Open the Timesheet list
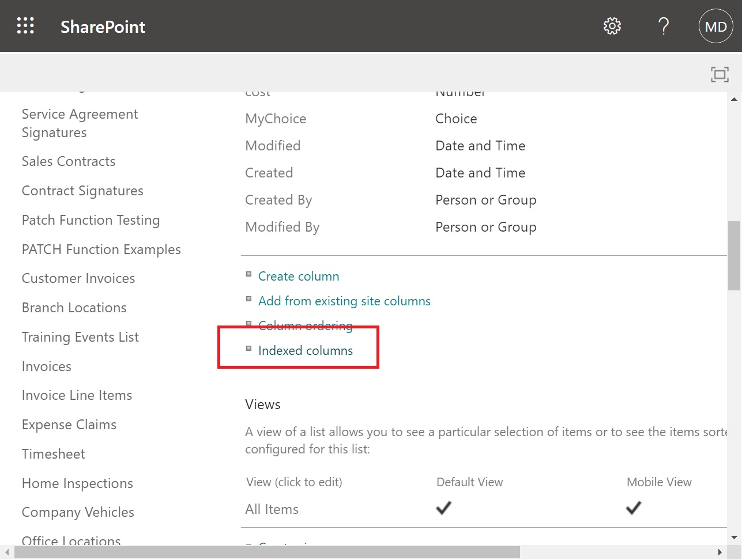The image size is (742, 560). click(x=53, y=453)
